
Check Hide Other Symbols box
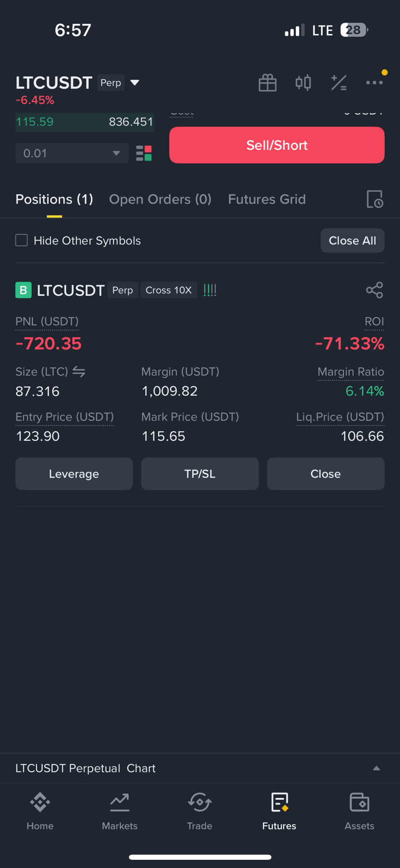(22, 240)
